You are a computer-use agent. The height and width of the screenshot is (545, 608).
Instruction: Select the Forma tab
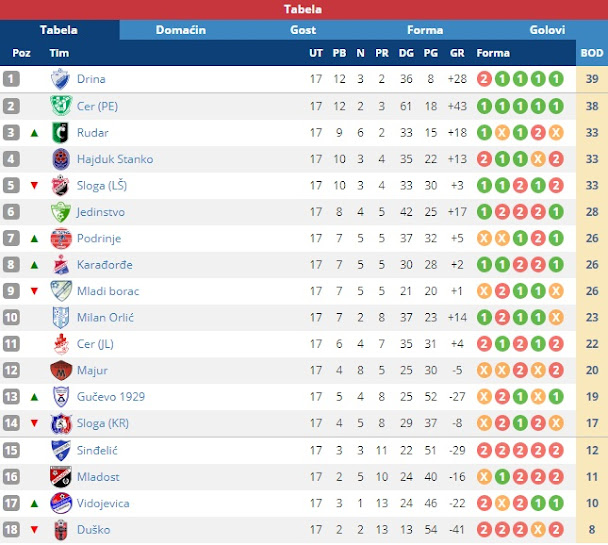425,30
